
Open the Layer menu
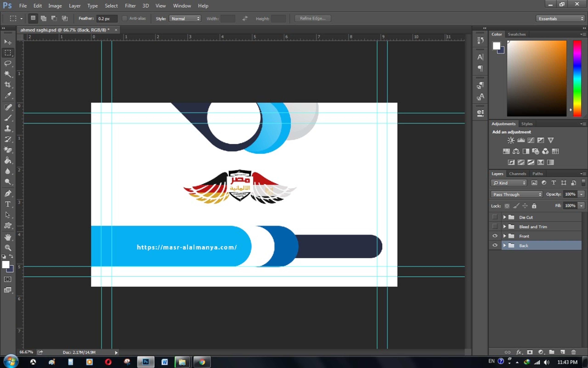[x=75, y=6]
